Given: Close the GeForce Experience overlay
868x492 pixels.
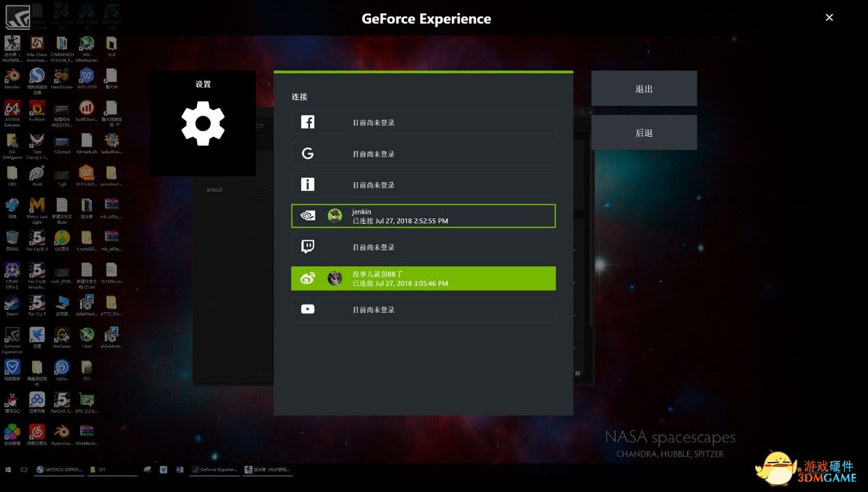Looking at the screenshot, I should pyautogui.click(x=829, y=18).
